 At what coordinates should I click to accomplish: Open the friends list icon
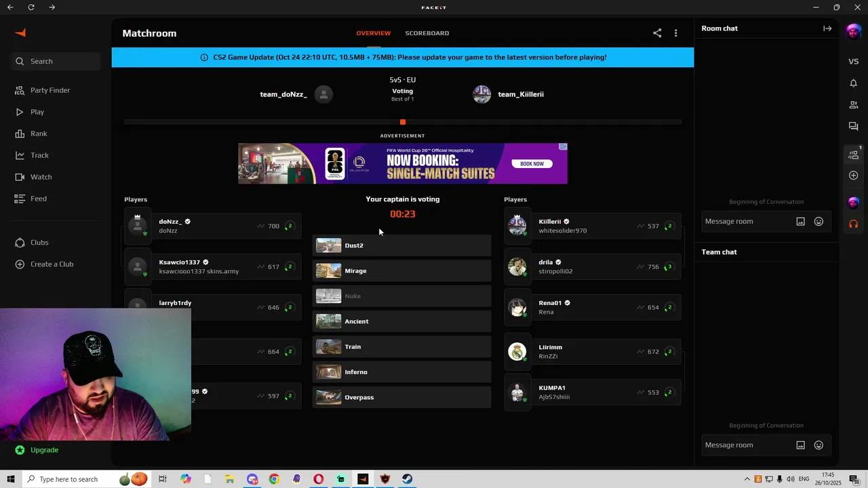coord(854,105)
